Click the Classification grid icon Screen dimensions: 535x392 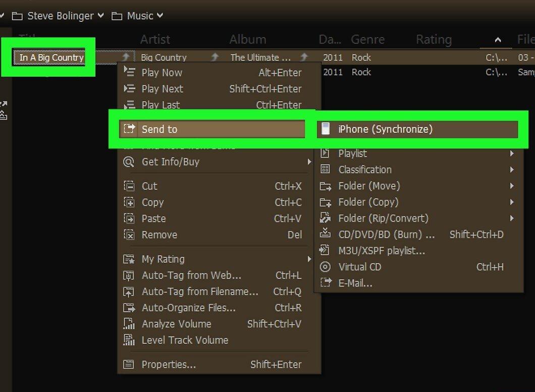(x=325, y=169)
